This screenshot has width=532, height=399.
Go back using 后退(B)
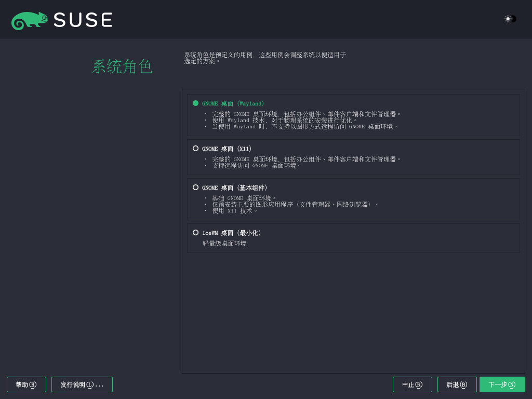click(x=457, y=384)
